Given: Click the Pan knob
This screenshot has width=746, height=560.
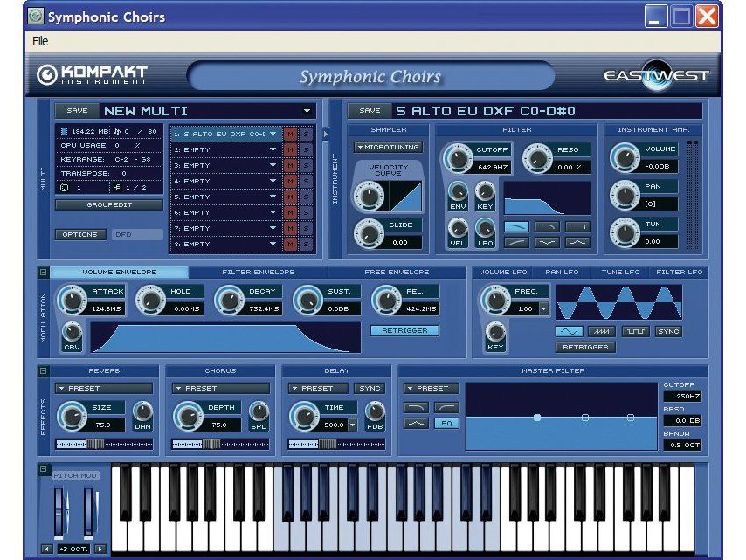Looking at the screenshot, I should [x=625, y=195].
